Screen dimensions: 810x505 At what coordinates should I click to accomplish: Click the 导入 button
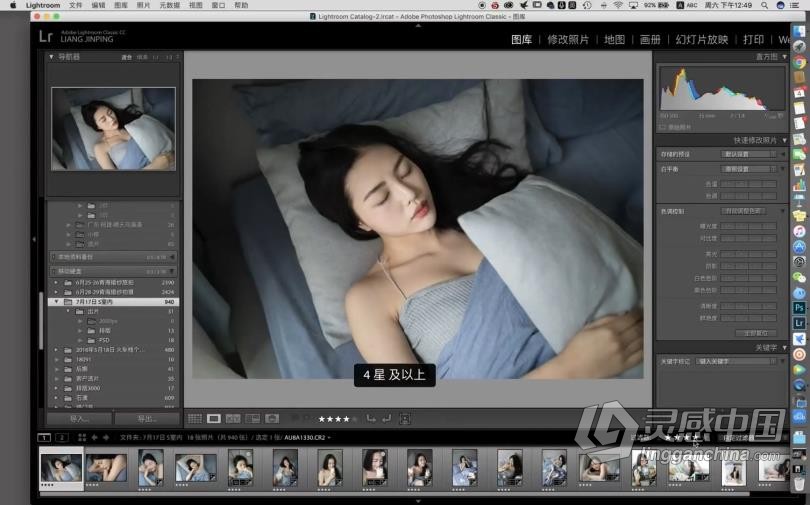80,419
